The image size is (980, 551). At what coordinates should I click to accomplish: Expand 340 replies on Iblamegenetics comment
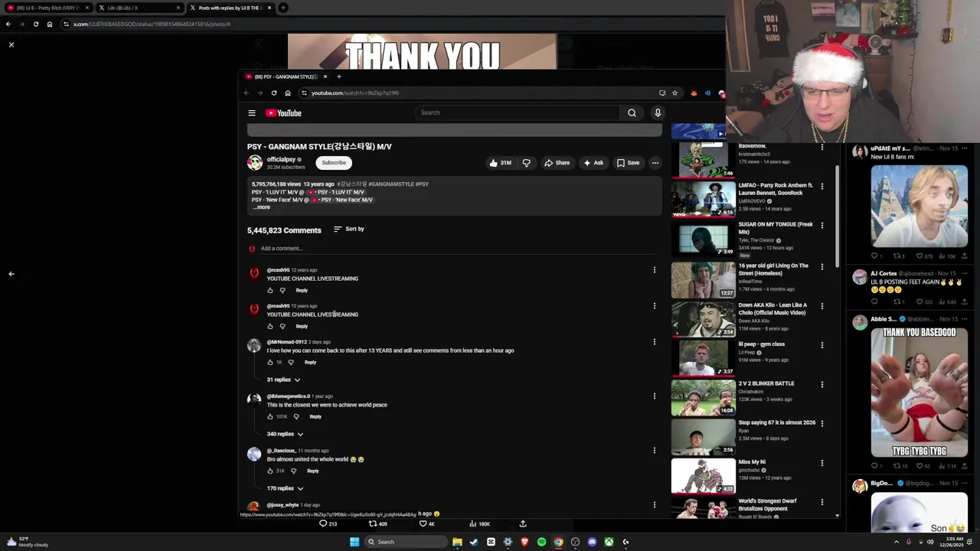click(285, 434)
